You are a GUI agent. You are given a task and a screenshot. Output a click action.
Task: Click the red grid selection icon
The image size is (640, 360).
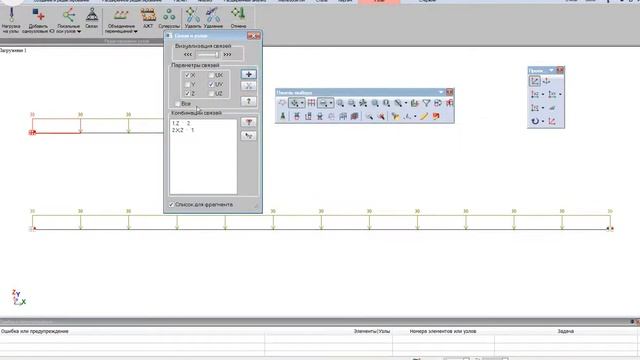pyautogui.click(x=311, y=103)
